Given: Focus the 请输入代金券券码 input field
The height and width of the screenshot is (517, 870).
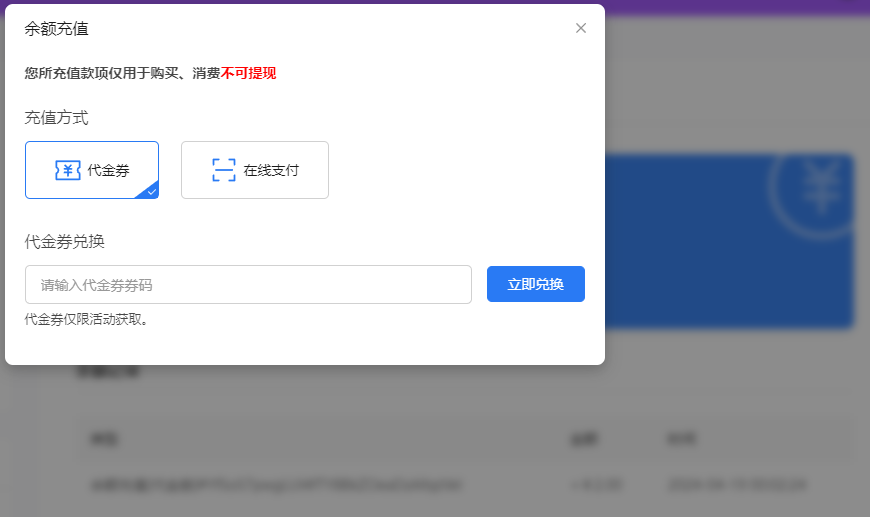Looking at the screenshot, I should pos(248,285).
